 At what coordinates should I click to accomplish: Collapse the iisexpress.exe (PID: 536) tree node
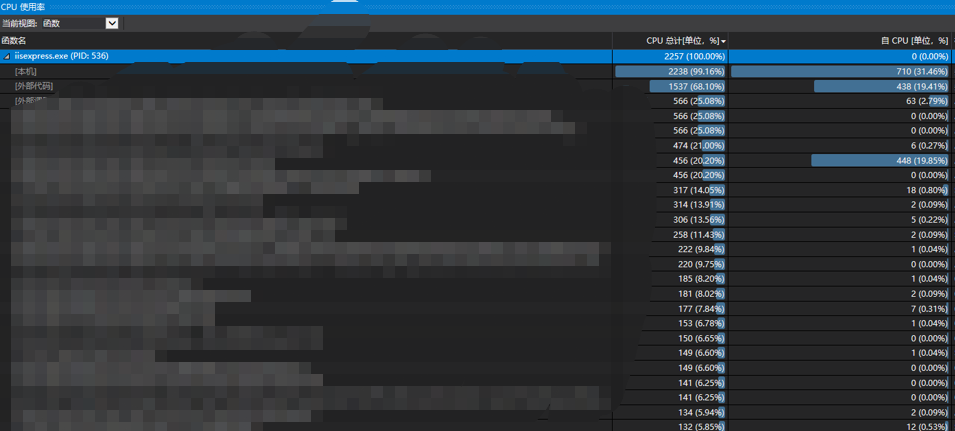pyautogui.click(x=7, y=55)
